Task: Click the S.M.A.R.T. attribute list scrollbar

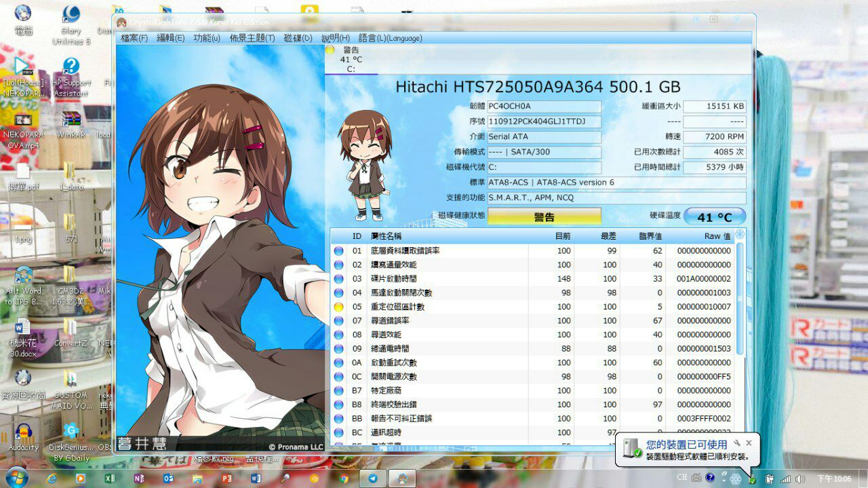Action: (740, 299)
